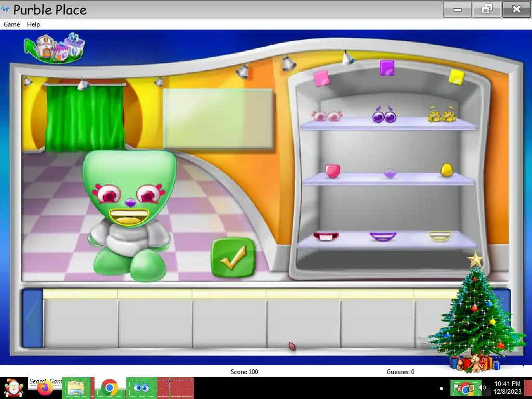This screenshot has height=399, width=532.
Task: Click the Purble's purple nose
Action: point(130,203)
